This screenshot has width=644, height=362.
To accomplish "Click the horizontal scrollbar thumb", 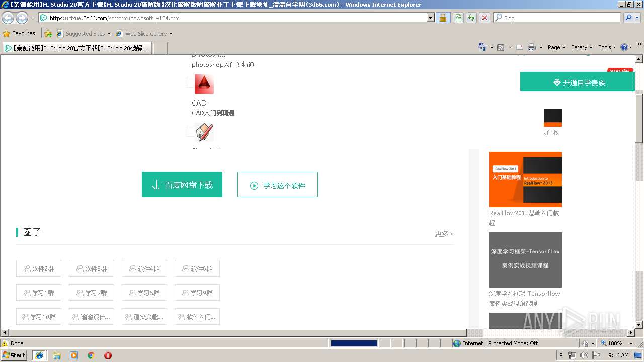I will pos(238,332).
